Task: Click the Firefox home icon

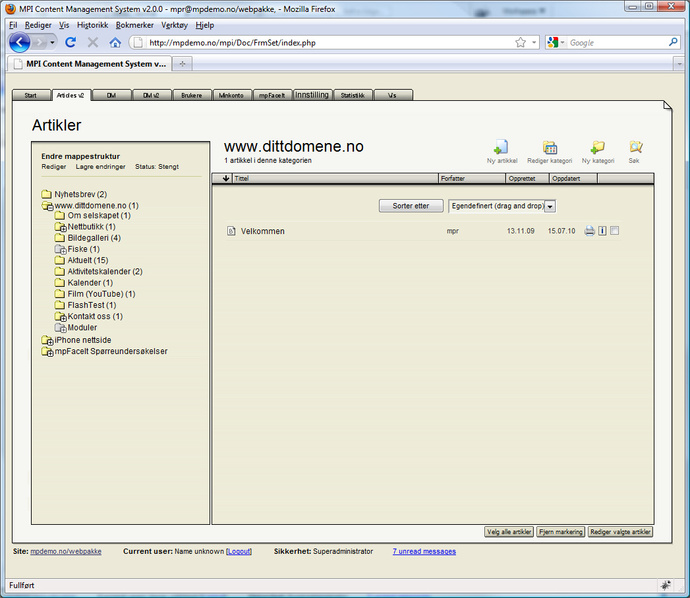Action: tap(115, 43)
